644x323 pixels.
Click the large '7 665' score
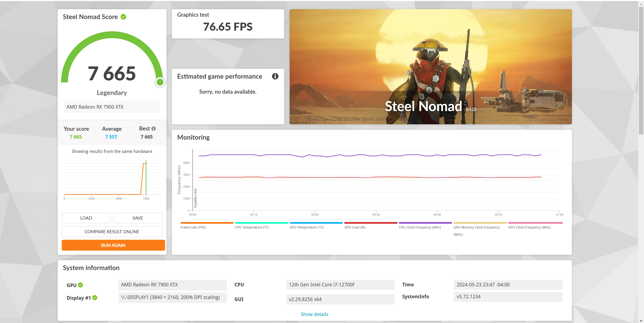112,73
